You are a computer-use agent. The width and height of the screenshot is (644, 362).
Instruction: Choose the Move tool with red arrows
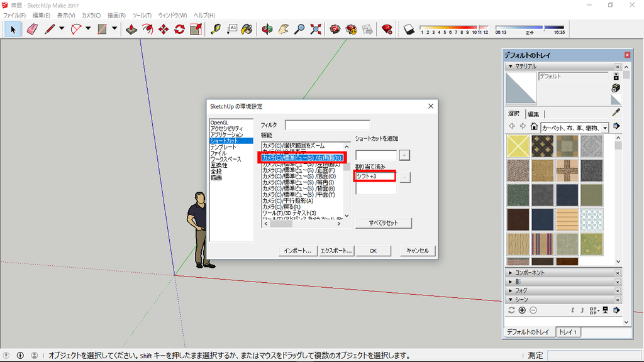164,30
